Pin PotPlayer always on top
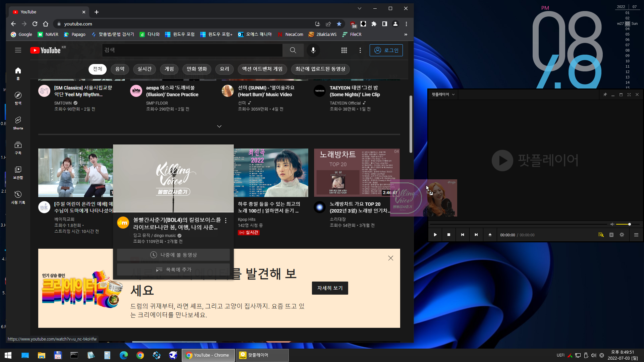Image resolution: width=644 pixels, height=362 pixels. pyautogui.click(x=605, y=95)
